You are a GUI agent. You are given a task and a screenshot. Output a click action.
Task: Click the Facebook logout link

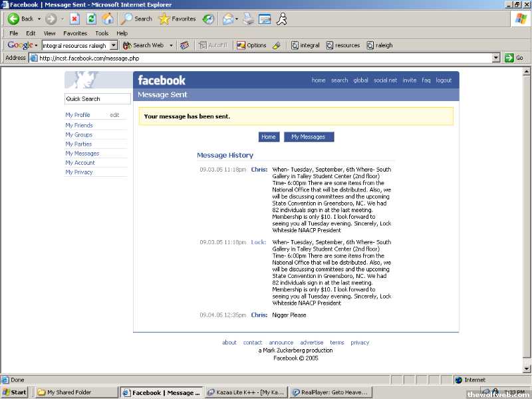tap(444, 80)
